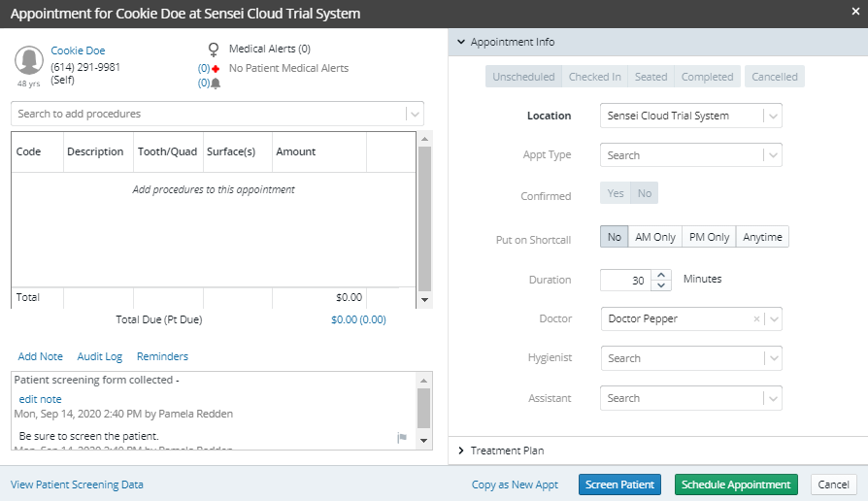Open the Hygienist dropdown

click(691, 358)
